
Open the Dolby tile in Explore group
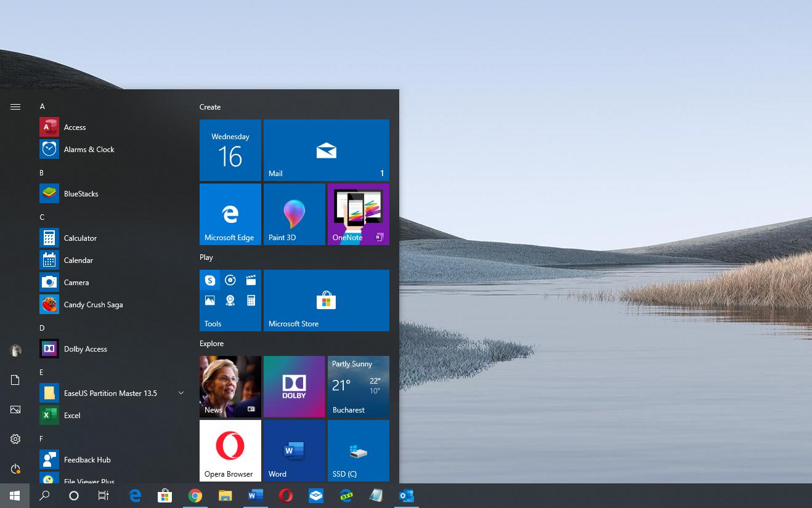coord(294,387)
